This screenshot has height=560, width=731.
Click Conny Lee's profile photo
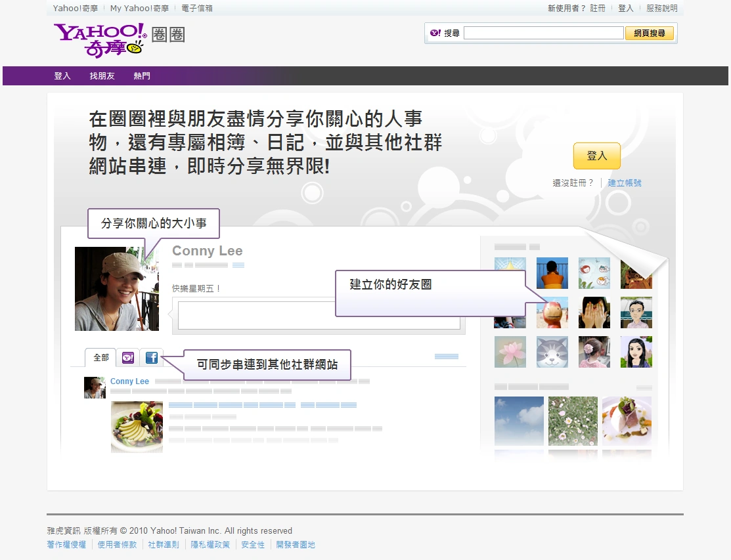pyautogui.click(x=117, y=288)
